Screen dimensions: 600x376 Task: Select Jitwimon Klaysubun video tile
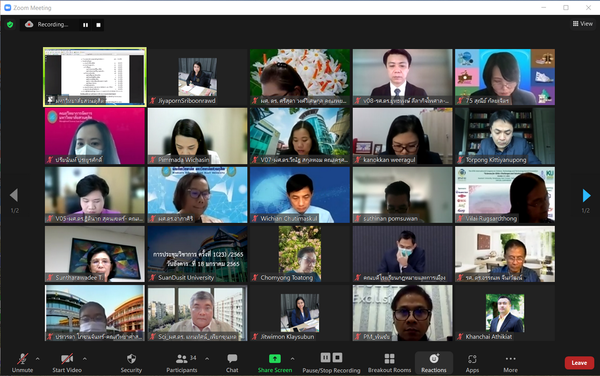300,313
